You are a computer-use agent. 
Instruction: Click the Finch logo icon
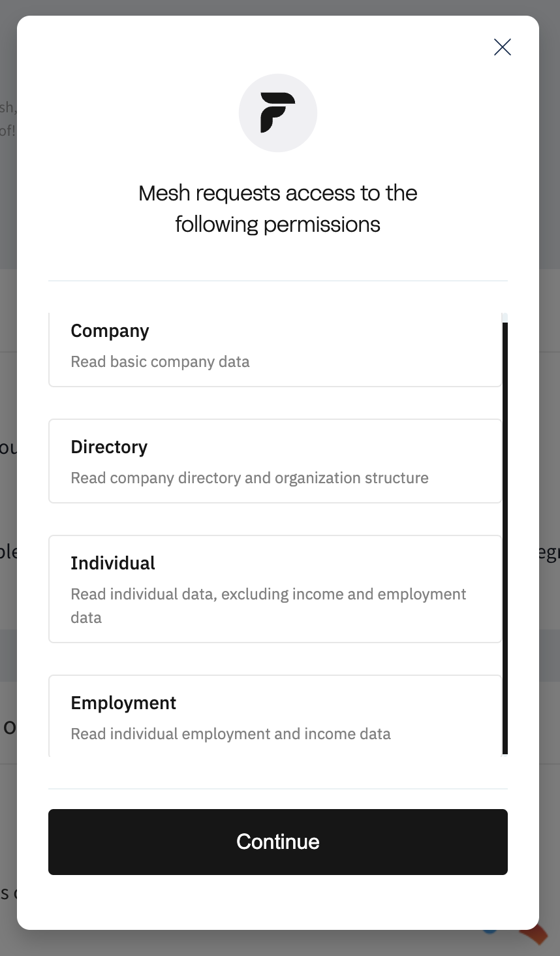[278, 113]
